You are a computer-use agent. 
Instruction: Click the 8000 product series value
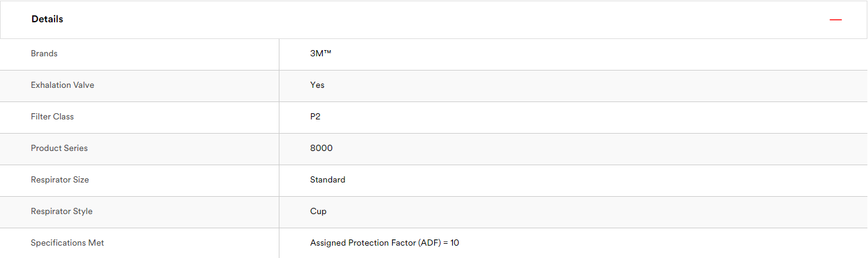point(322,148)
